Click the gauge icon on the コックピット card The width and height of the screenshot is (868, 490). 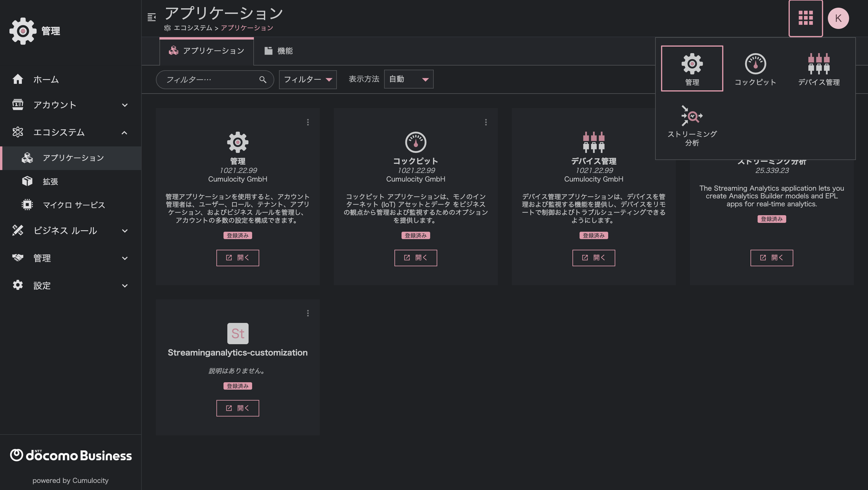pyautogui.click(x=415, y=142)
